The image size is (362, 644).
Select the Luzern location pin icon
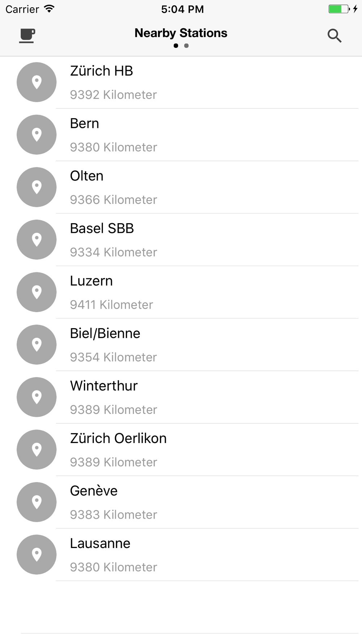coord(37,292)
